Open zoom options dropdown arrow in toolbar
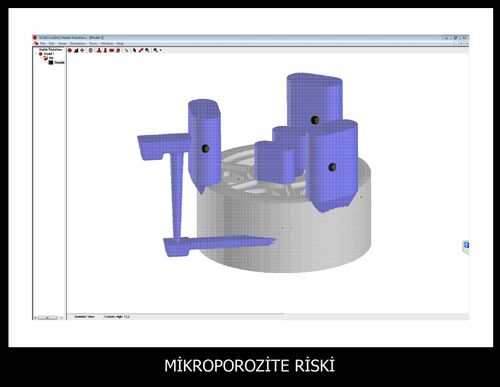 tap(161, 50)
